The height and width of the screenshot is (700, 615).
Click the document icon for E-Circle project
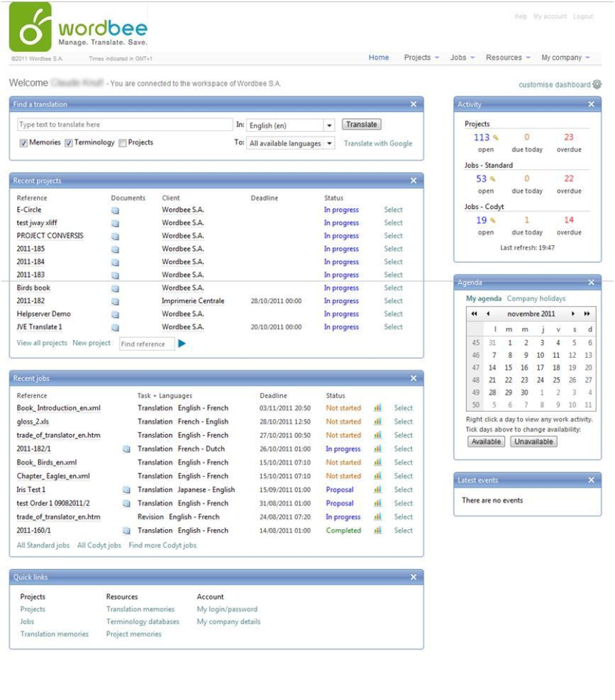(115, 210)
